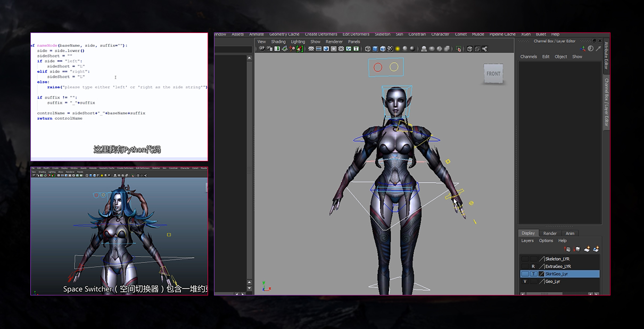This screenshot has width=644, height=329.
Task: Toggle the safe title icon
Action: (356, 49)
